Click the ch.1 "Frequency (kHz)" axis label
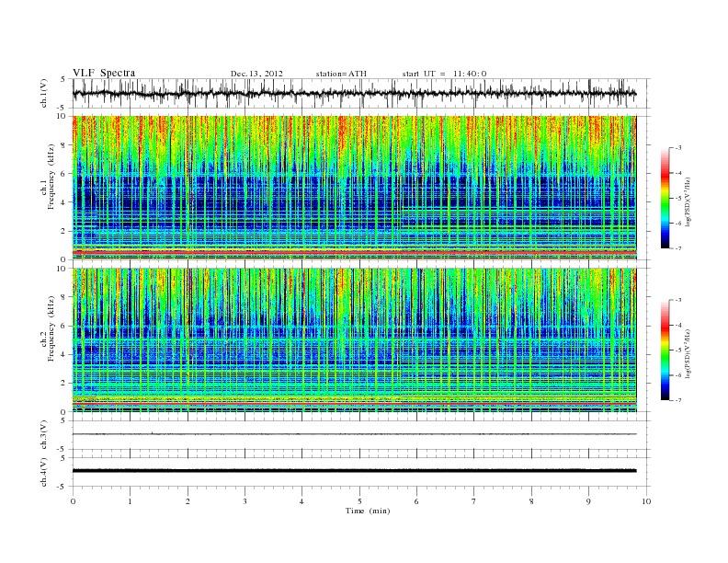This screenshot has width=728, height=563. [51, 177]
